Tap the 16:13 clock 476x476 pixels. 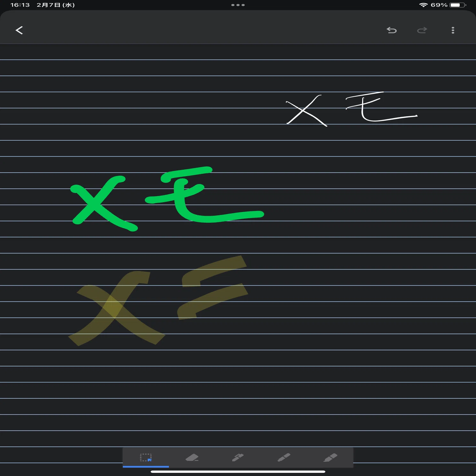20,5
